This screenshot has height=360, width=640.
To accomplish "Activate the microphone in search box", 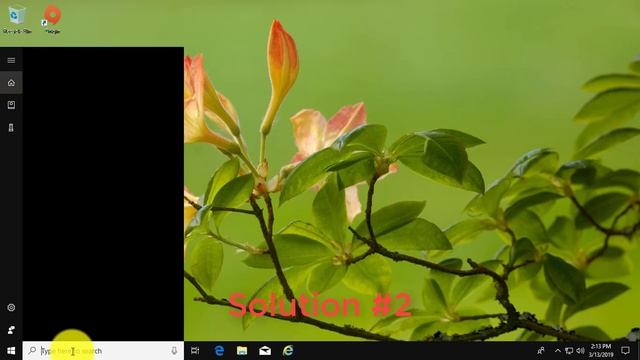I will pyautogui.click(x=174, y=351).
